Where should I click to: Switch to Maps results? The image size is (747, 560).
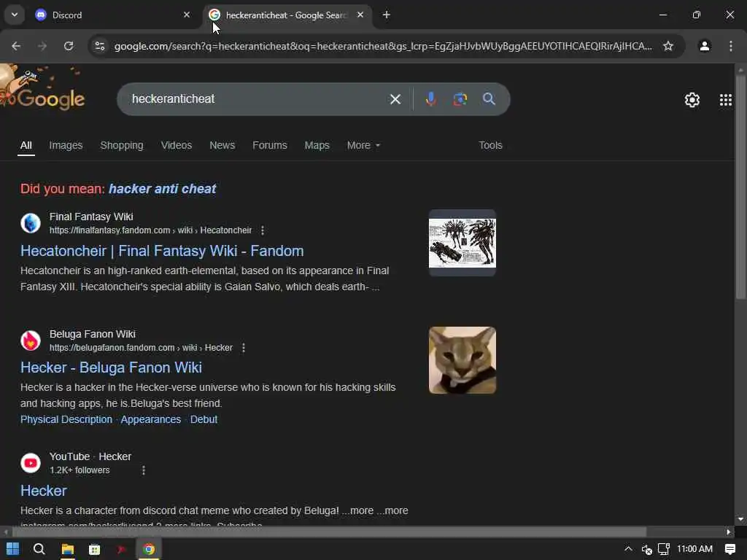tap(317, 145)
